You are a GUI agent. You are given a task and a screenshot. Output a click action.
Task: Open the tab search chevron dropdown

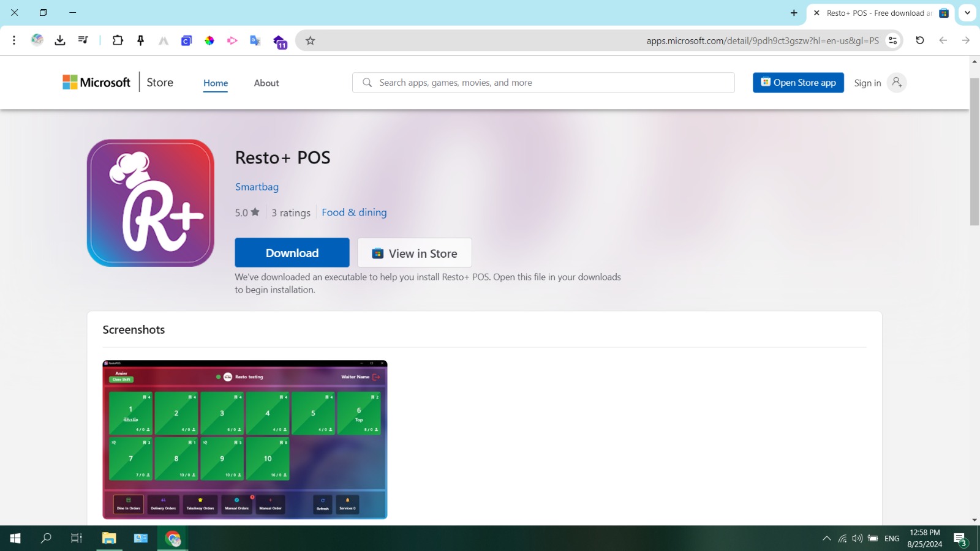pos(967,12)
